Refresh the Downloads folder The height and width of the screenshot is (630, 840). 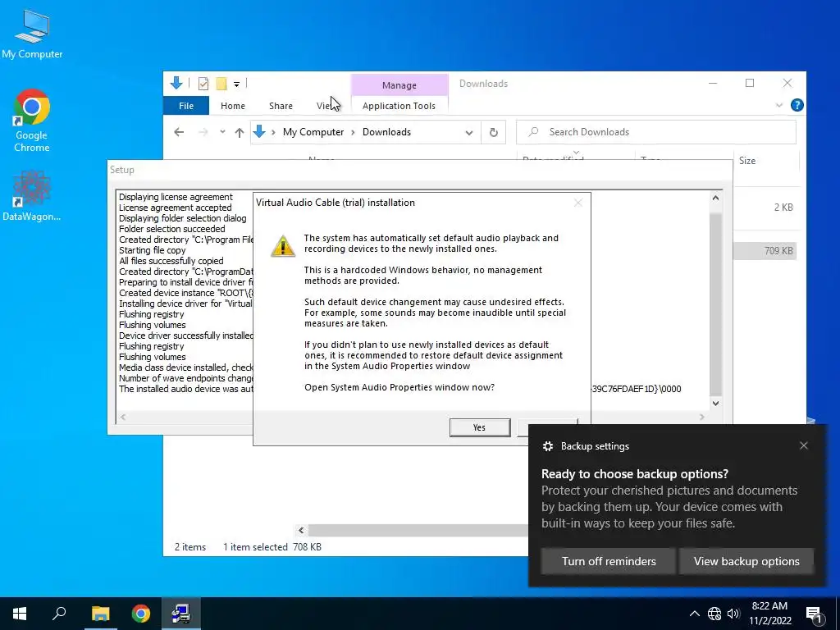(x=493, y=132)
